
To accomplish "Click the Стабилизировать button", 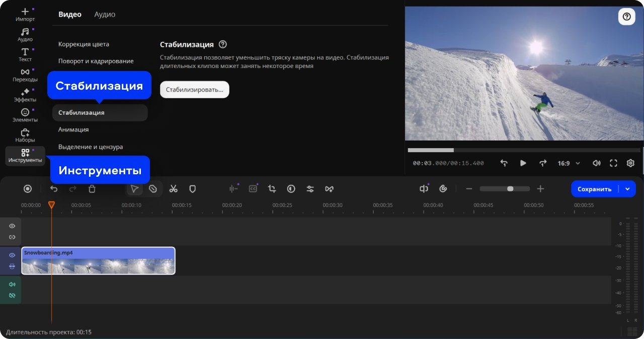I will pos(194,89).
